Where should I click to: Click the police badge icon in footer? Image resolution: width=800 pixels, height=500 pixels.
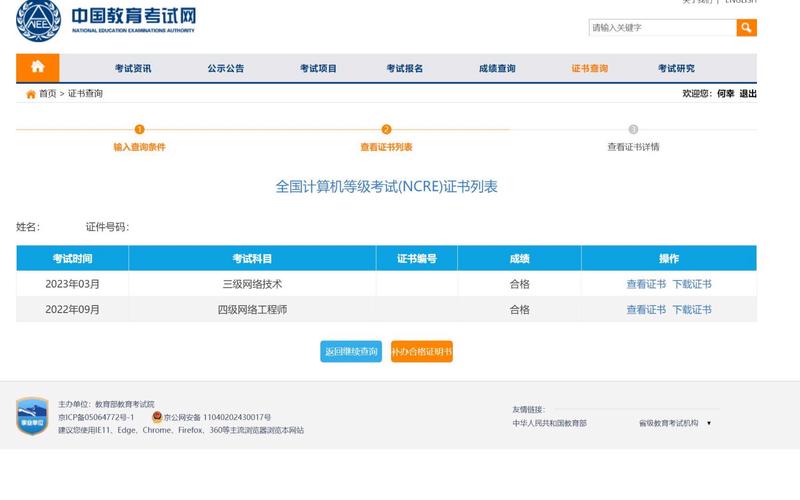point(157,417)
